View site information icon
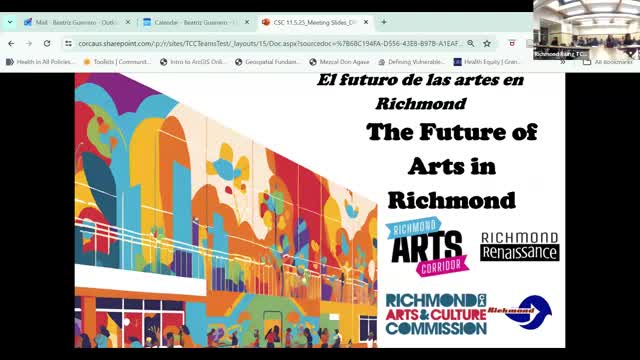Screen dimensions: 640x360 (x=68, y=43)
